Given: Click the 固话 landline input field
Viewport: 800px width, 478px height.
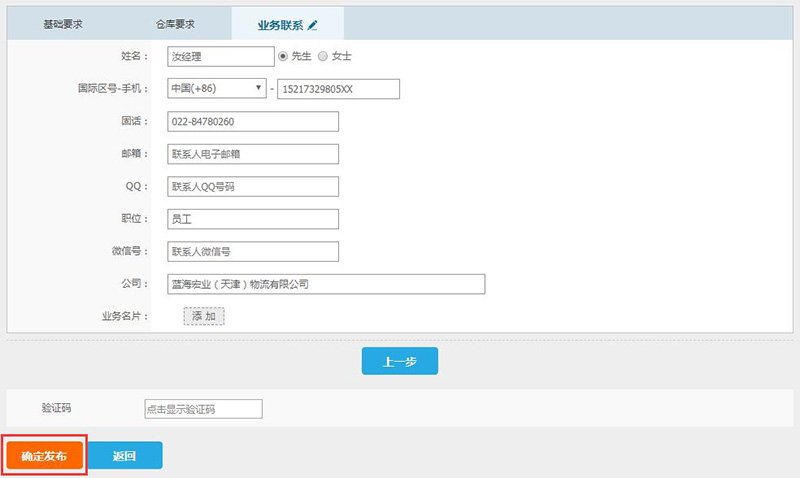Looking at the screenshot, I should (253, 122).
